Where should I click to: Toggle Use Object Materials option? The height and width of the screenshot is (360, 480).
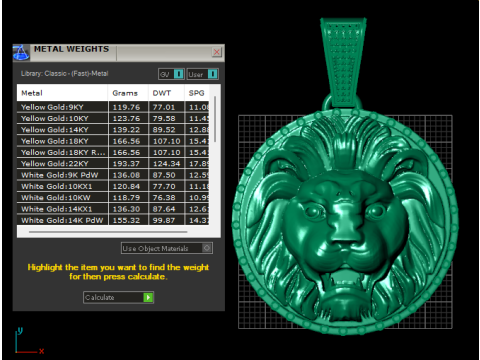167,248
